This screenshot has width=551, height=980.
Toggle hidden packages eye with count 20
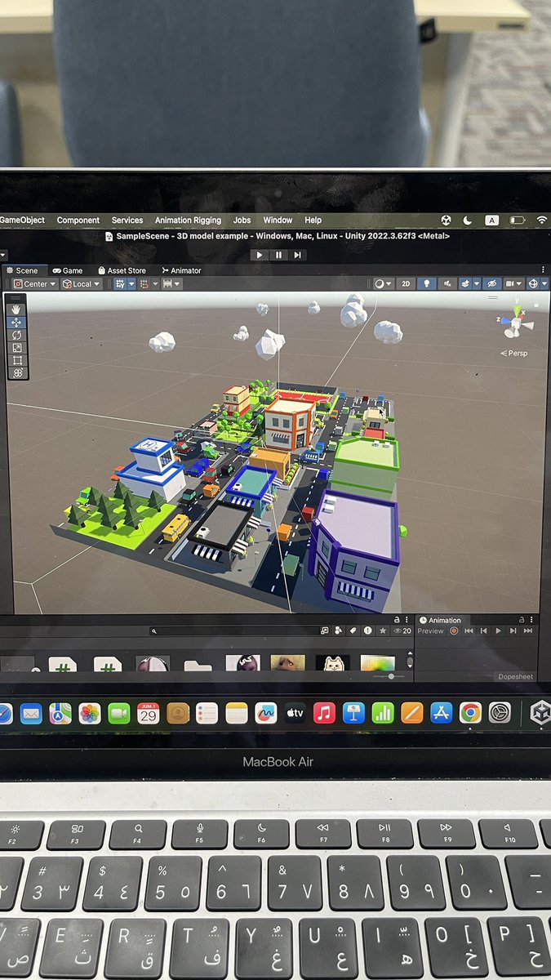402,630
